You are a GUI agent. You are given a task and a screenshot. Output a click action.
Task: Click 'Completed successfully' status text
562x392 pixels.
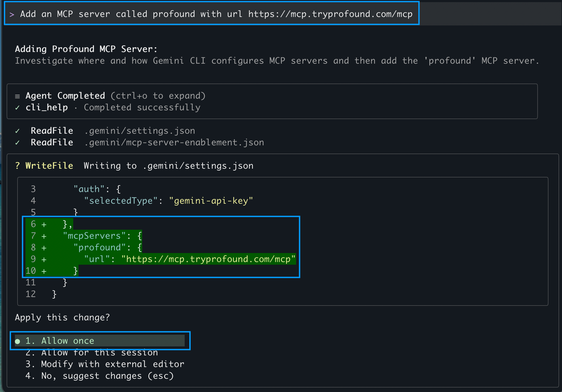pos(142,107)
